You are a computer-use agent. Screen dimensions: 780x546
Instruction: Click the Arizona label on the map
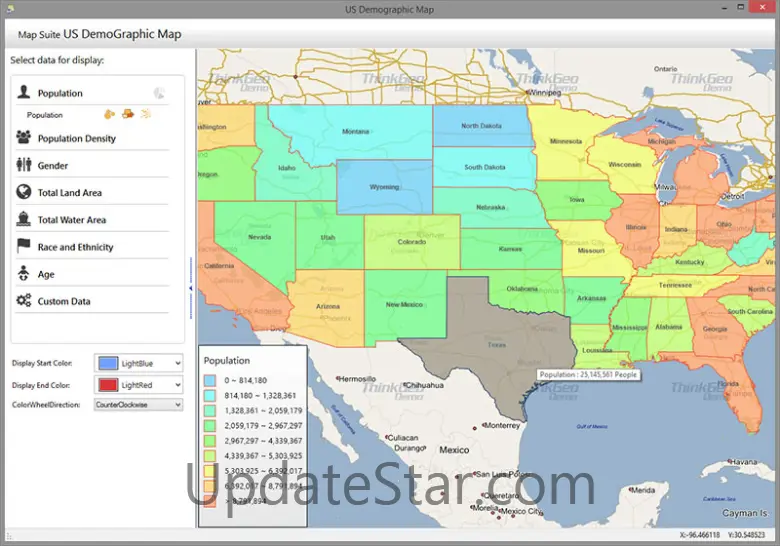point(328,306)
